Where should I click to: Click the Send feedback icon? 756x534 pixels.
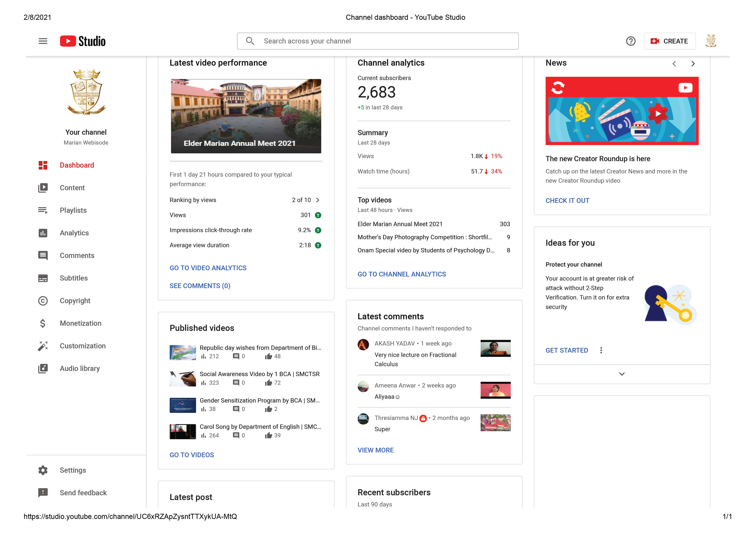click(43, 492)
